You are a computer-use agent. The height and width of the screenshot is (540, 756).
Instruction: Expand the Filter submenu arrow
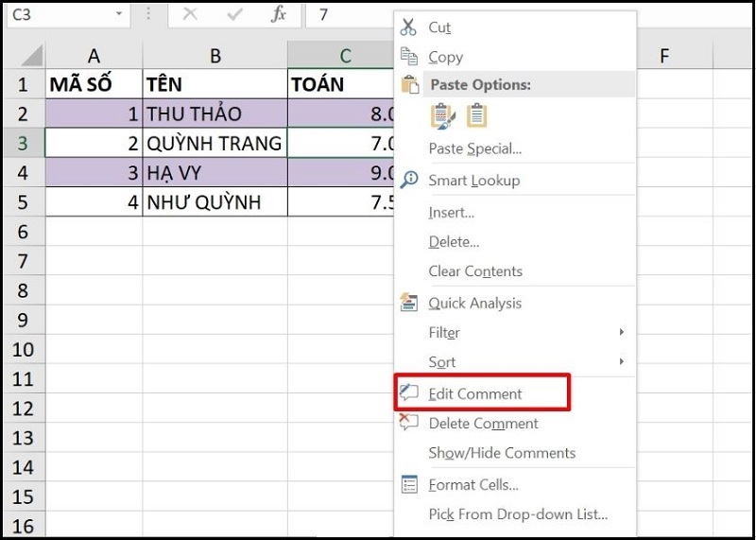tap(621, 332)
